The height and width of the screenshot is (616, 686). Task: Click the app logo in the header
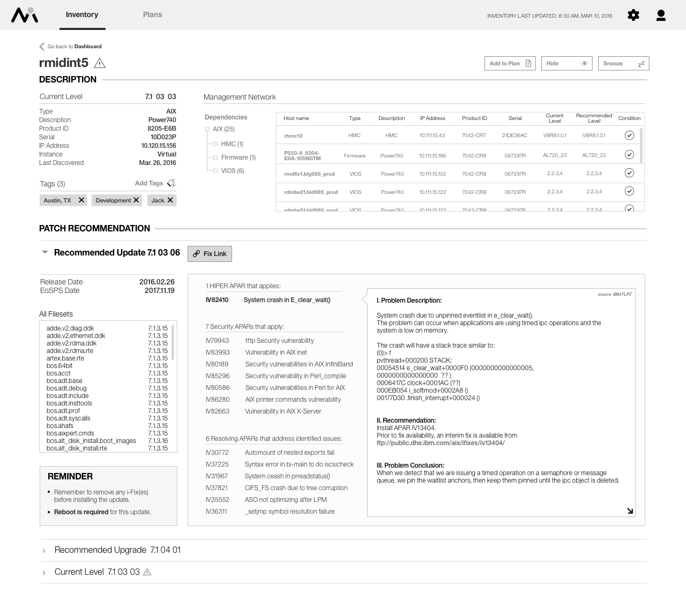[25, 15]
